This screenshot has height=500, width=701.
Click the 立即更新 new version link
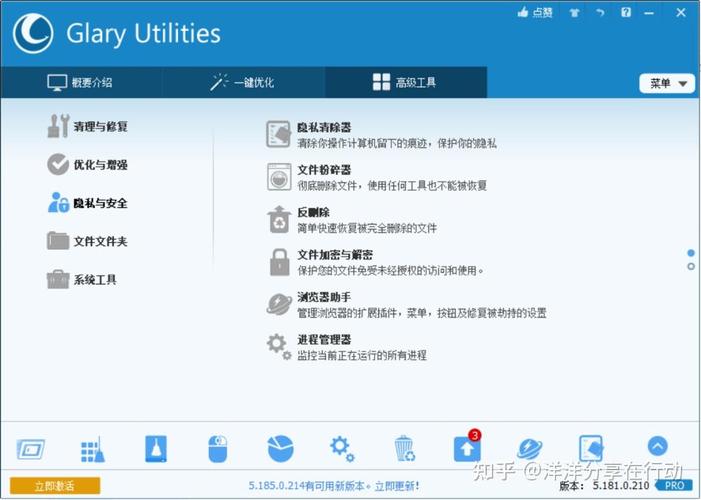[397, 486]
